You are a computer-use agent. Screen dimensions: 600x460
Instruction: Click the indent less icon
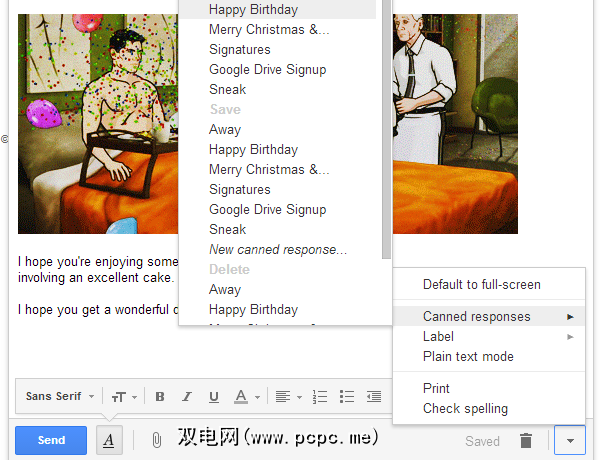pyautogui.click(x=374, y=396)
